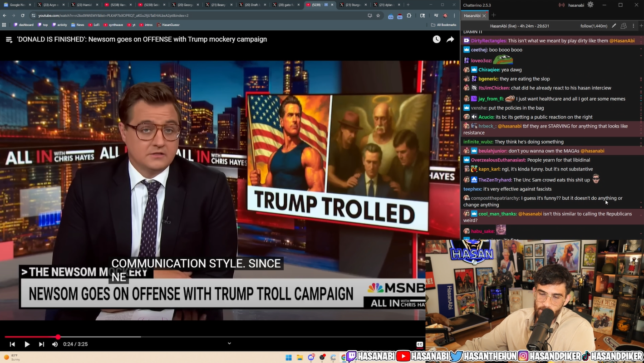Screen dimensions: 644x363
Task: Open the Chrome three-dot menu
Action: tap(454, 15)
